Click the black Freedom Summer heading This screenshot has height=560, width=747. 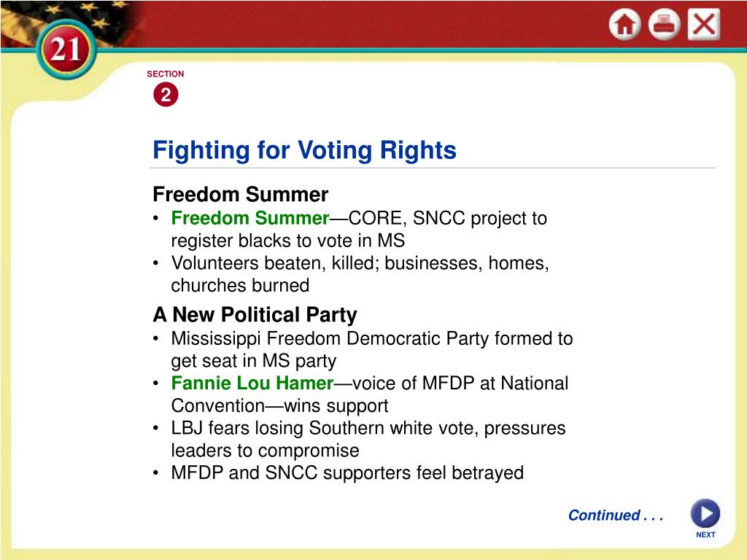[x=241, y=194]
